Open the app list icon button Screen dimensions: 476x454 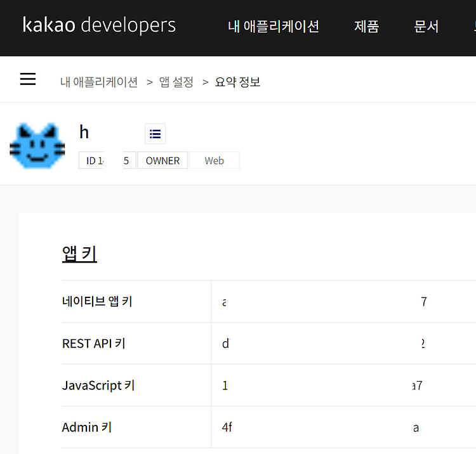point(155,133)
